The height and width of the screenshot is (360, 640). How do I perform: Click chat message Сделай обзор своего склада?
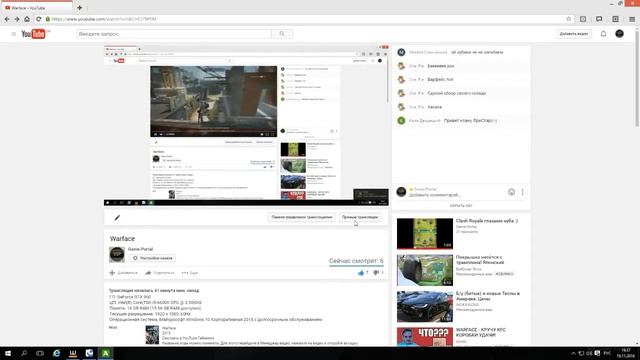457,93
